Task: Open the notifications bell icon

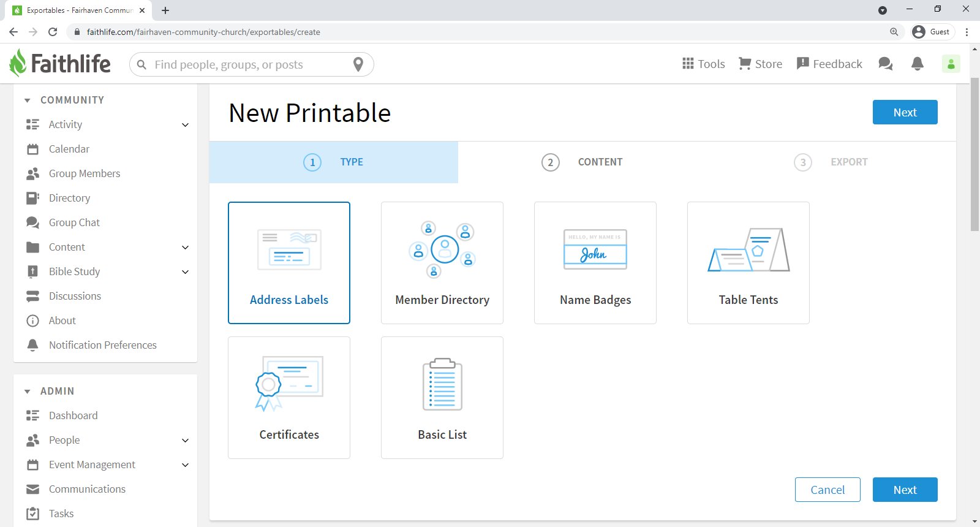Action: tap(918, 64)
